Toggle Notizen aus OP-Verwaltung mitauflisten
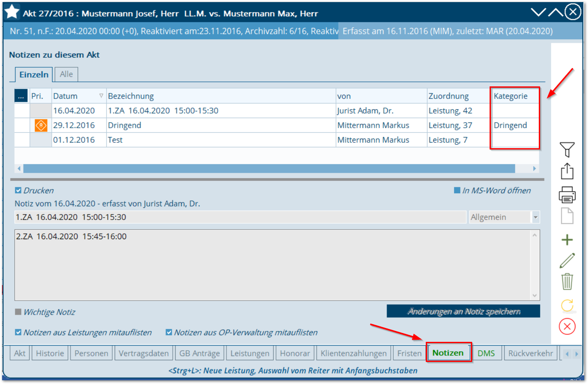Viewport: 588px width, 384px height. pos(169,332)
